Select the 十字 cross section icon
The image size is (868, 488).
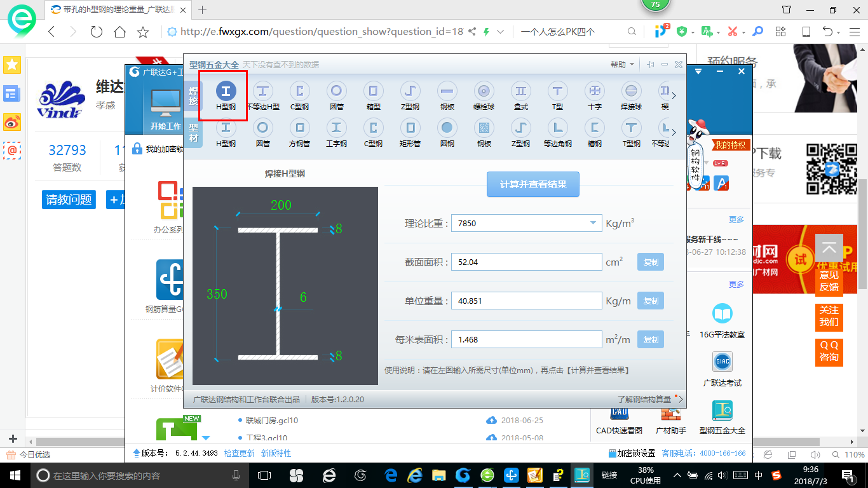[x=595, y=96]
